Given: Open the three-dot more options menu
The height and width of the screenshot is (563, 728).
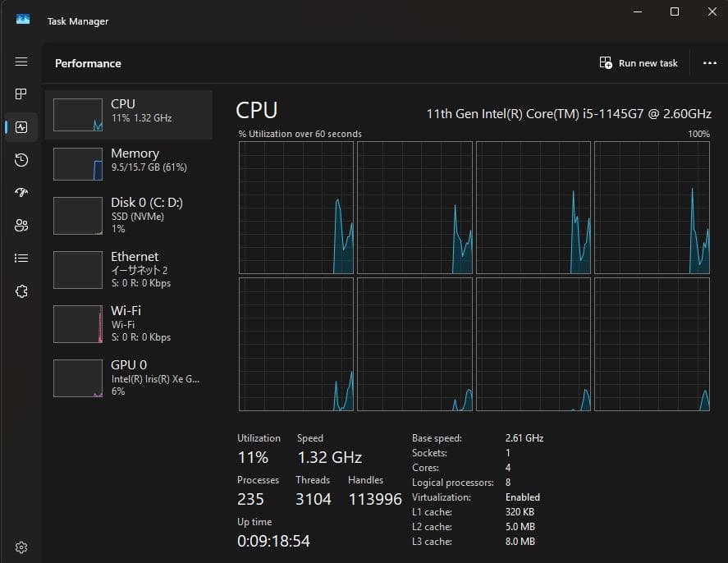Looking at the screenshot, I should (710, 63).
